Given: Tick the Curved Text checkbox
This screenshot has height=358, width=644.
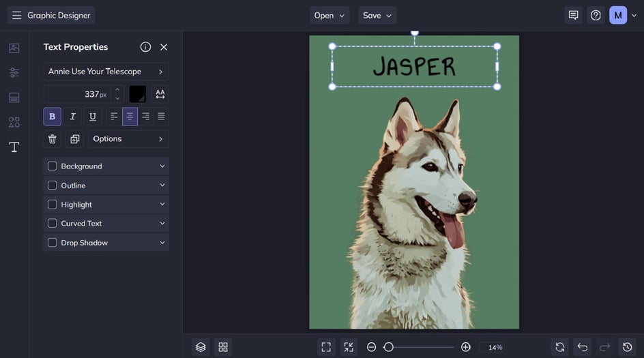Looking at the screenshot, I should coord(53,224).
